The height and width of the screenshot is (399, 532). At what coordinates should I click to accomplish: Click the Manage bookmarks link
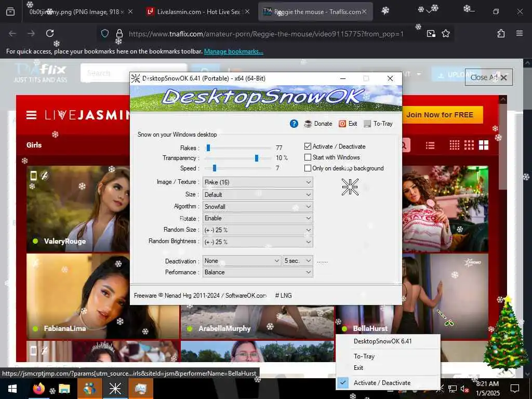click(x=233, y=51)
